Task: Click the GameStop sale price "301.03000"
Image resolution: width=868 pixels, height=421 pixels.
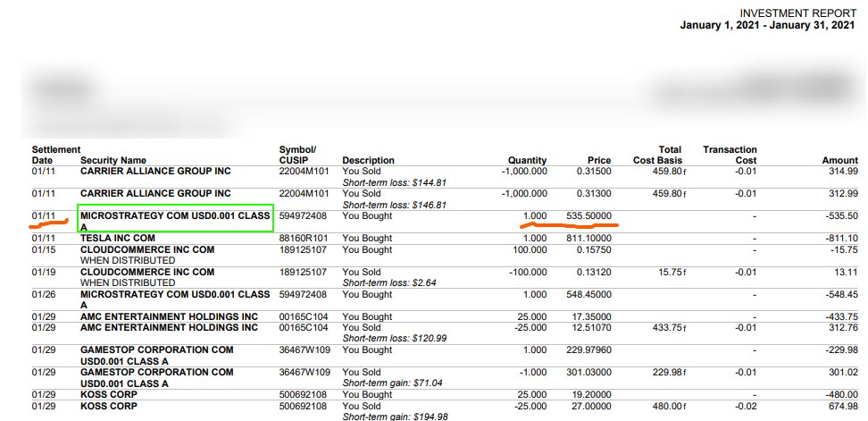Action: click(x=589, y=373)
